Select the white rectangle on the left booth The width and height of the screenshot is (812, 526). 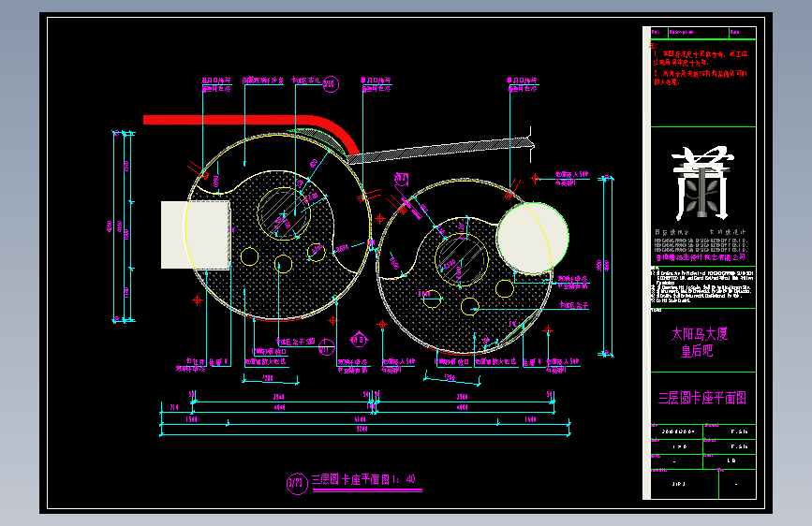point(195,235)
